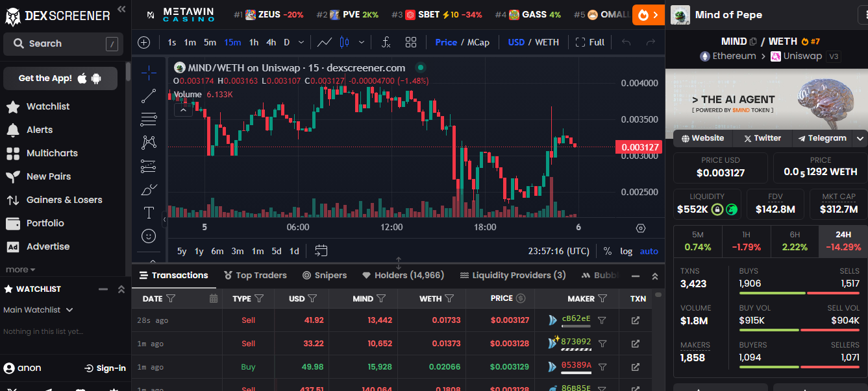
Task: Open the chart layout grid selector
Action: 411,42
